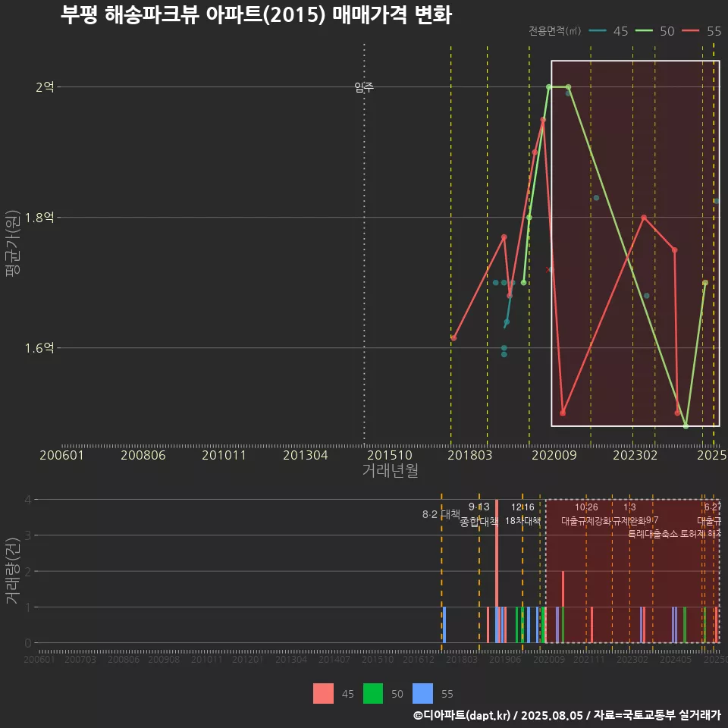Click the 8·2 대책 policy annotation
728x728 pixels.
(x=441, y=514)
